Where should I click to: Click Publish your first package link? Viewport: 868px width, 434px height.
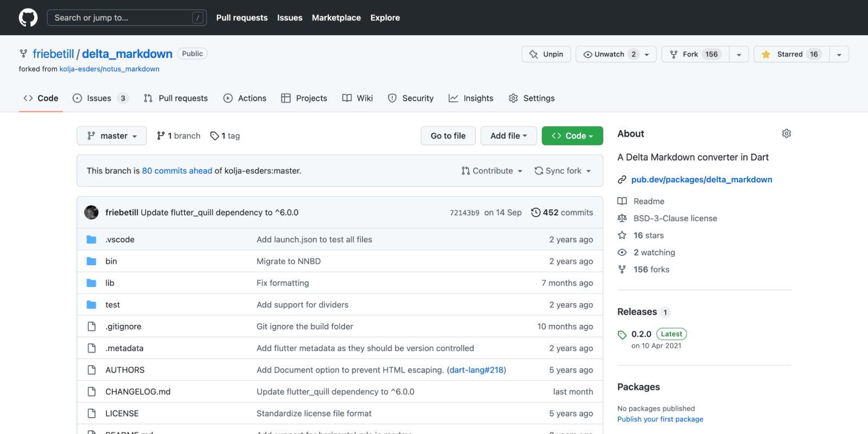tap(660, 419)
